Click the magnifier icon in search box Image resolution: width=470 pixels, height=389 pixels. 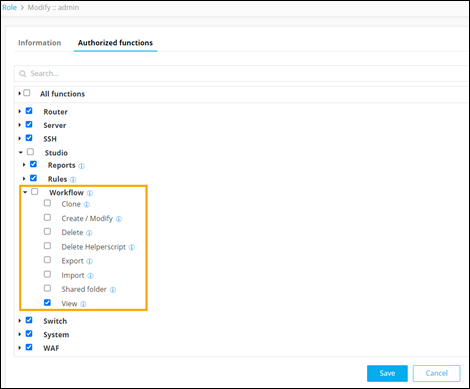23,74
